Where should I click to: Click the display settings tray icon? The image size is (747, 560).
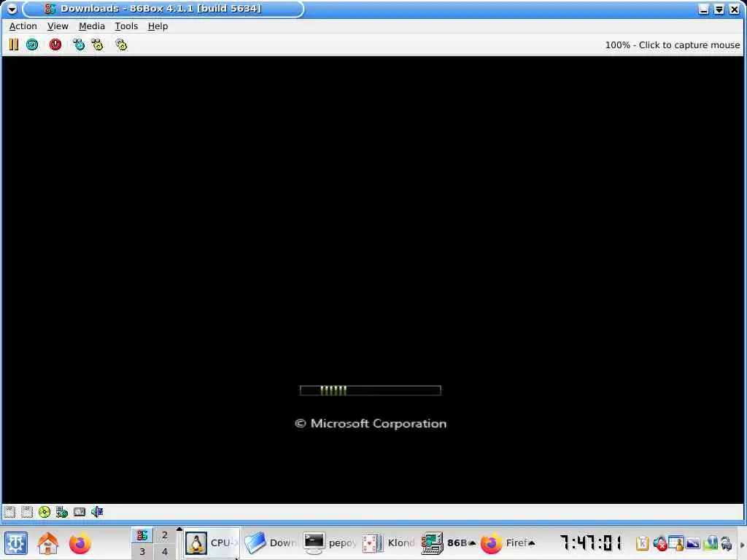(693, 543)
